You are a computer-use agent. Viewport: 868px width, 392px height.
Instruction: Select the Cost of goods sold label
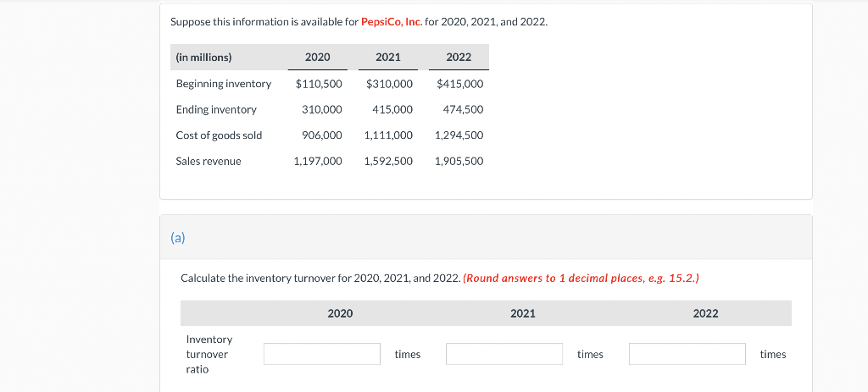coord(220,135)
